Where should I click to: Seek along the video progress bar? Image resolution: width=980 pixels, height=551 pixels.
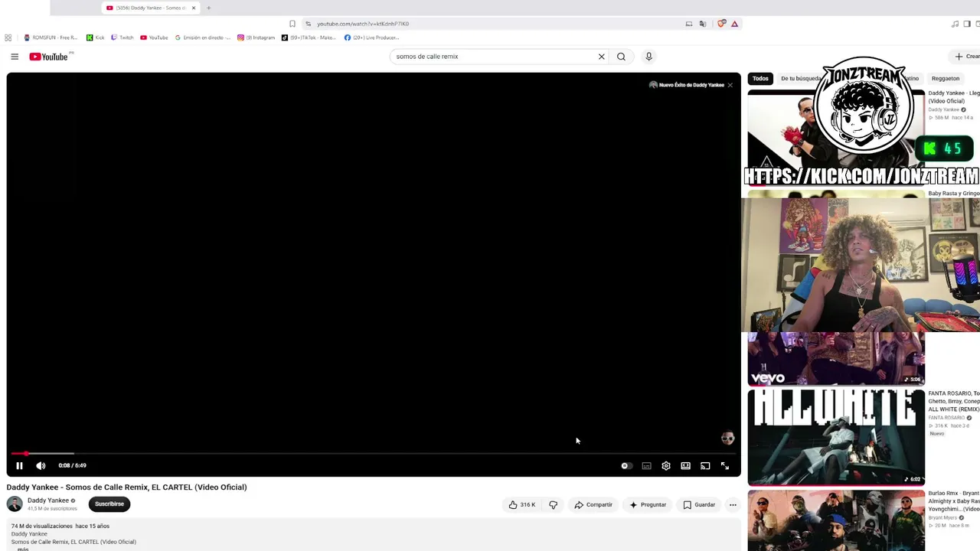coord(374,454)
